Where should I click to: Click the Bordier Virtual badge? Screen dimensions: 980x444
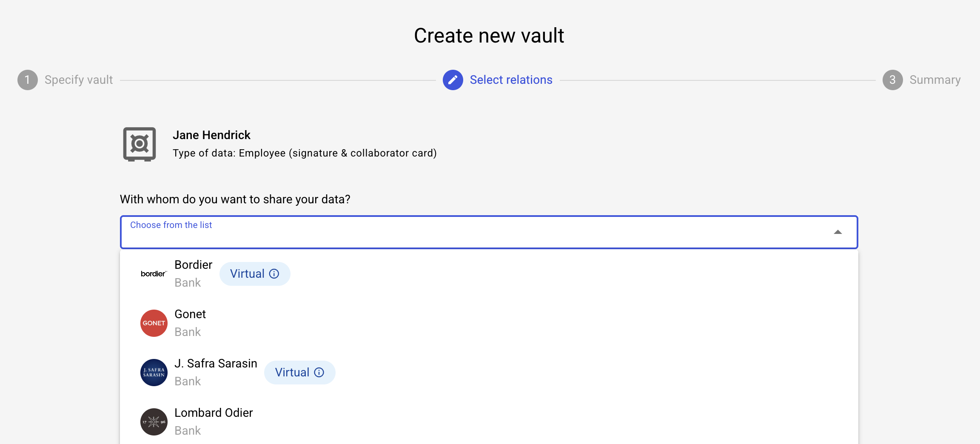coord(248,274)
